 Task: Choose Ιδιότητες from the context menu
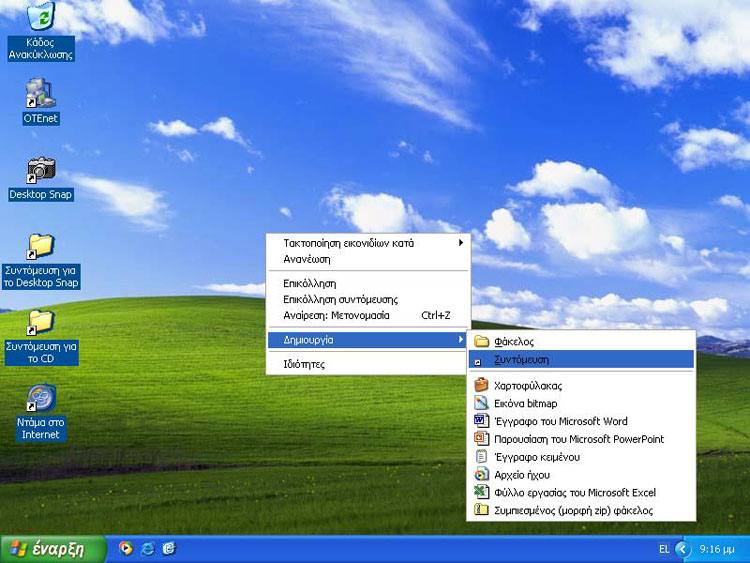368,364
